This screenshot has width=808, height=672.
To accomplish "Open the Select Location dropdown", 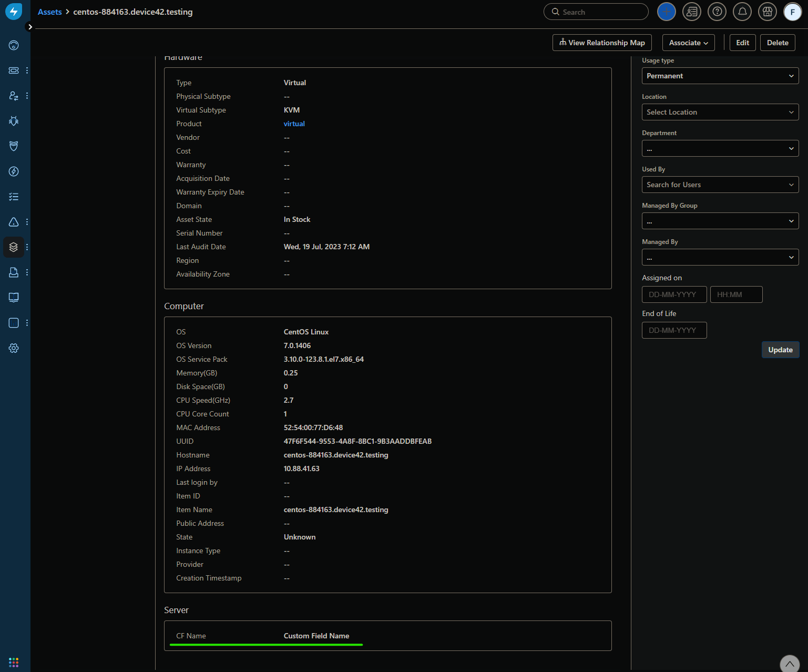I will click(720, 112).
